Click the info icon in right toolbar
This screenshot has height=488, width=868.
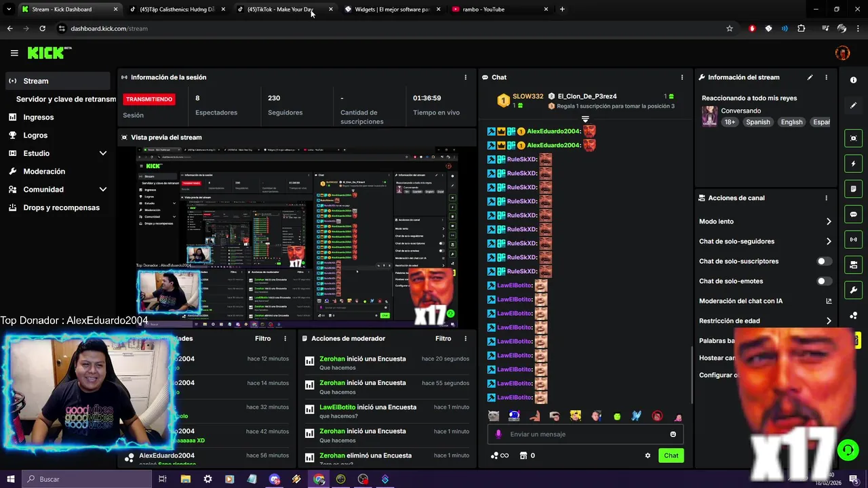click(853, 80)
